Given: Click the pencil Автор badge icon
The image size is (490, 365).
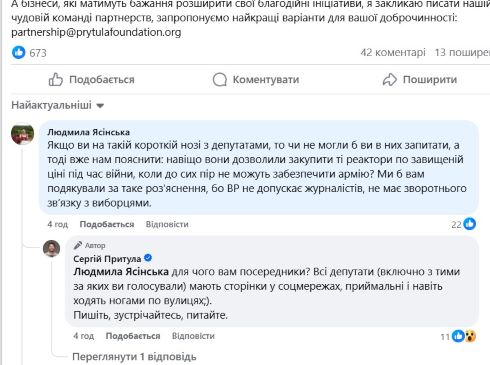Looking at the screenshot, I should (78, 245).
